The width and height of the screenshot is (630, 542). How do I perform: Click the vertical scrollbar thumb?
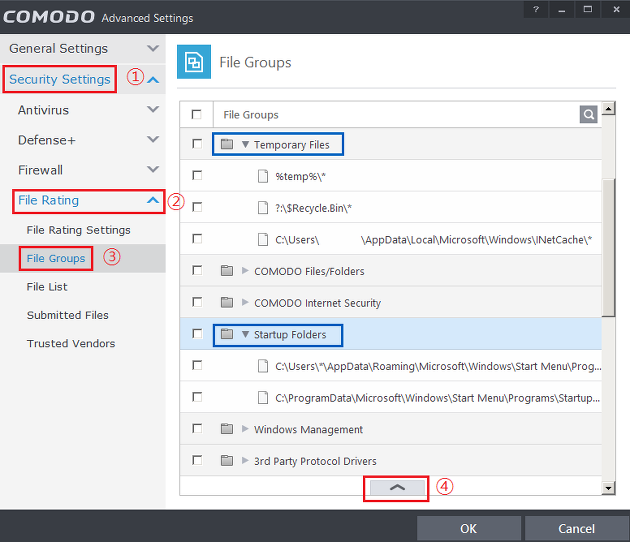click(608, 247)
